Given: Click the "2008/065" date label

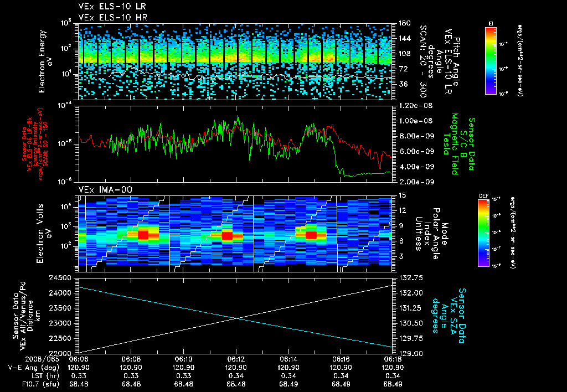Looking at the screenshot, I should (43, 360).
